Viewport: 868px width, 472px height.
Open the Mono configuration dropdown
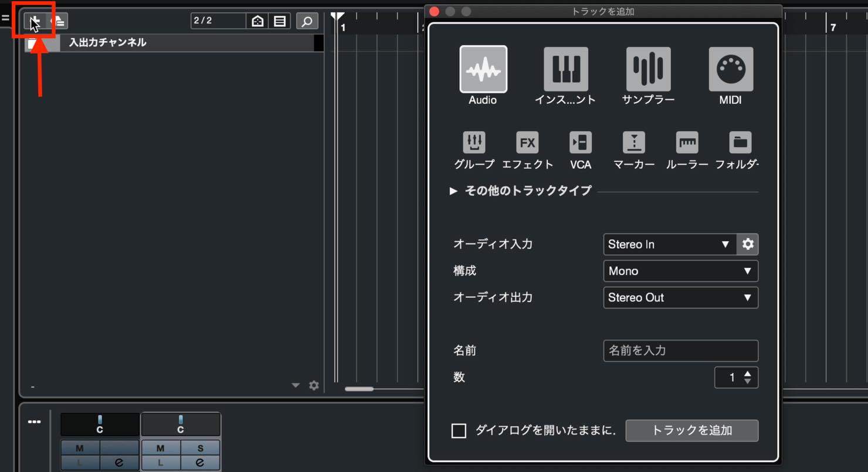point(680,271)
